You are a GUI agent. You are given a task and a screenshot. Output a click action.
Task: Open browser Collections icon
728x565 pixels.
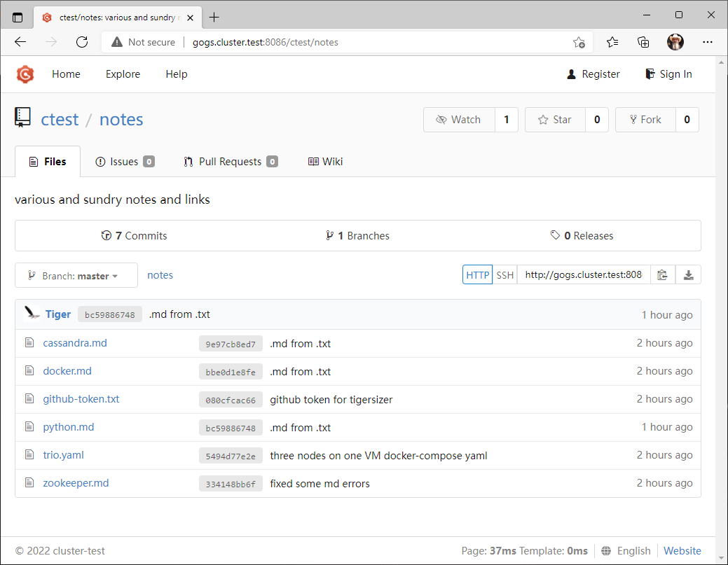click(643, 42)
